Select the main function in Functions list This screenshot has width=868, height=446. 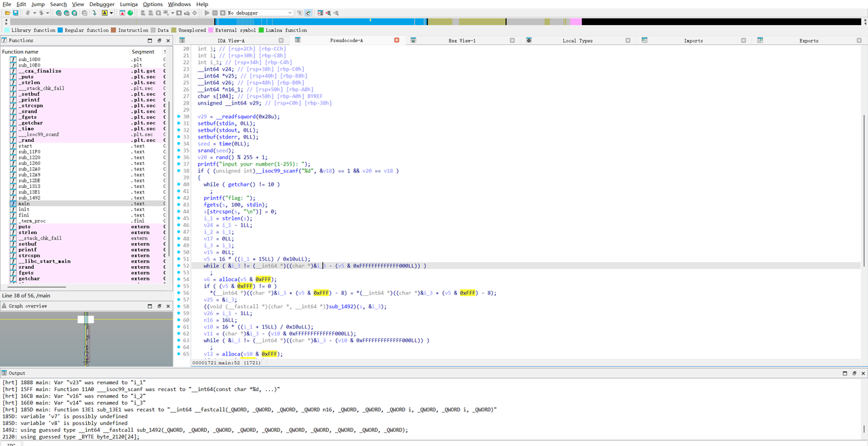click(x=24, y=204)
